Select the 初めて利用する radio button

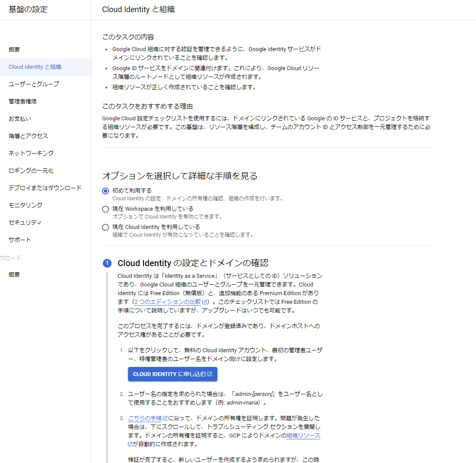point(105,191)
